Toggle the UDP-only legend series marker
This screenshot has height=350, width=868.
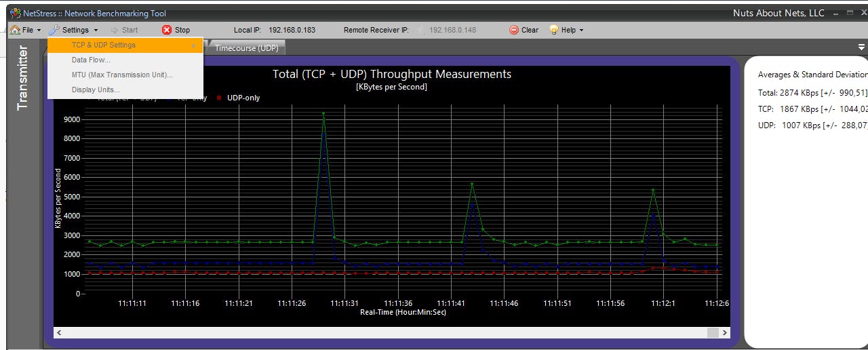point(219,98)
